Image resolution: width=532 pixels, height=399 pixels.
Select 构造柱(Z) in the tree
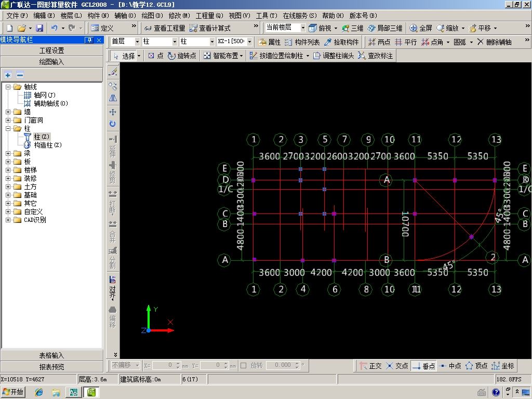point(48,145)
